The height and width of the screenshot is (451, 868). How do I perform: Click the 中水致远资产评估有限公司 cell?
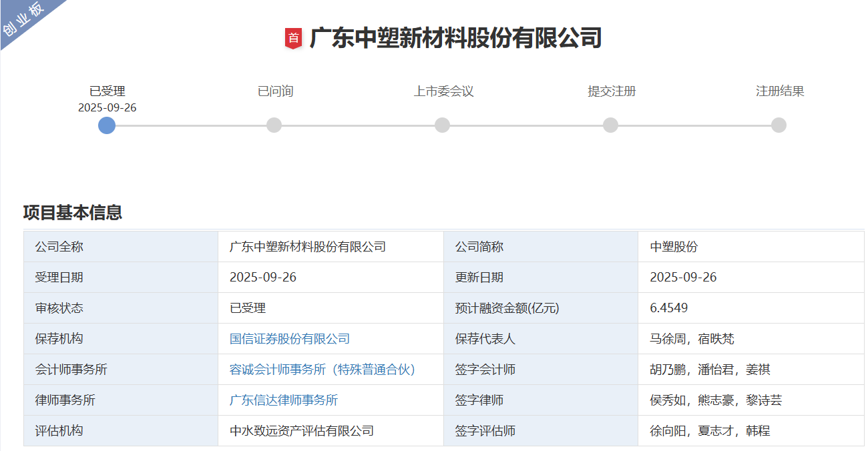302,431
